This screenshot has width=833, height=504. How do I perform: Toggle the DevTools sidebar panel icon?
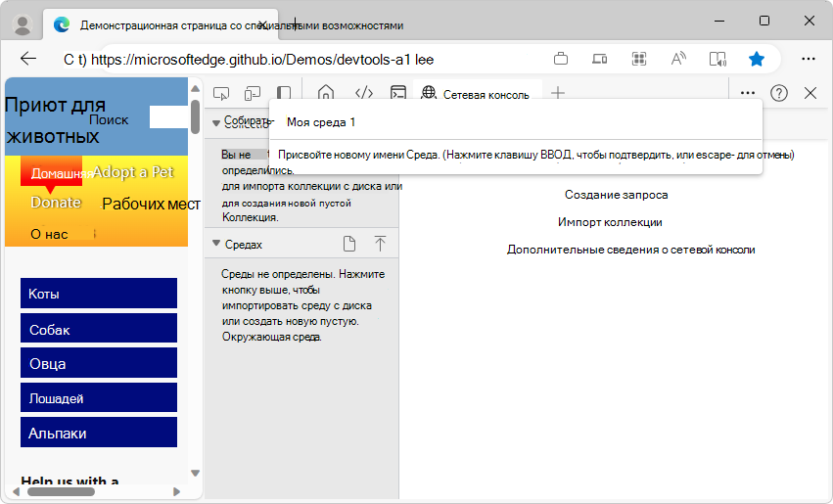click(x=284, y=93)
